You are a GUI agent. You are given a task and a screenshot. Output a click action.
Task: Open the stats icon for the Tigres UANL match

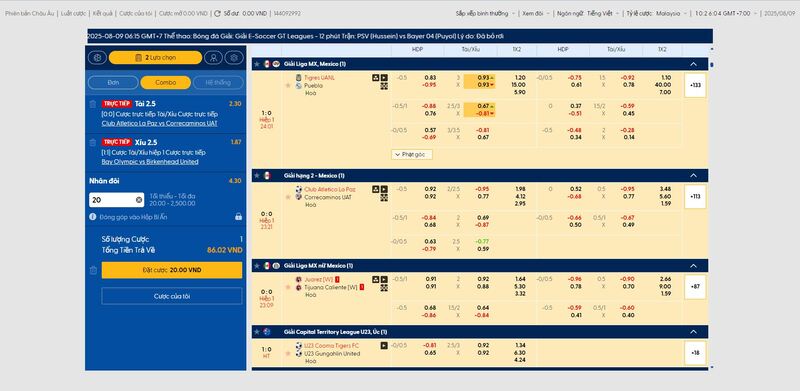coord(376,78)
